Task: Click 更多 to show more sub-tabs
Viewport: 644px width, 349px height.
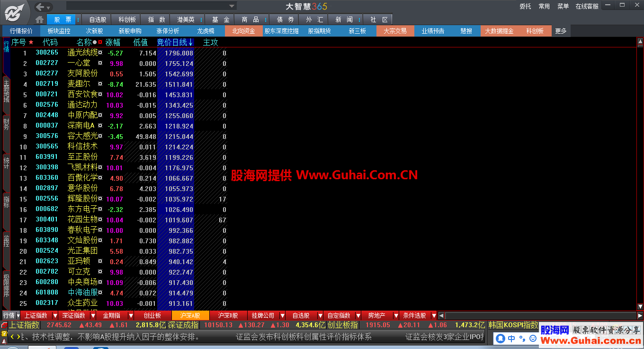Action: (x=561, y=31)
